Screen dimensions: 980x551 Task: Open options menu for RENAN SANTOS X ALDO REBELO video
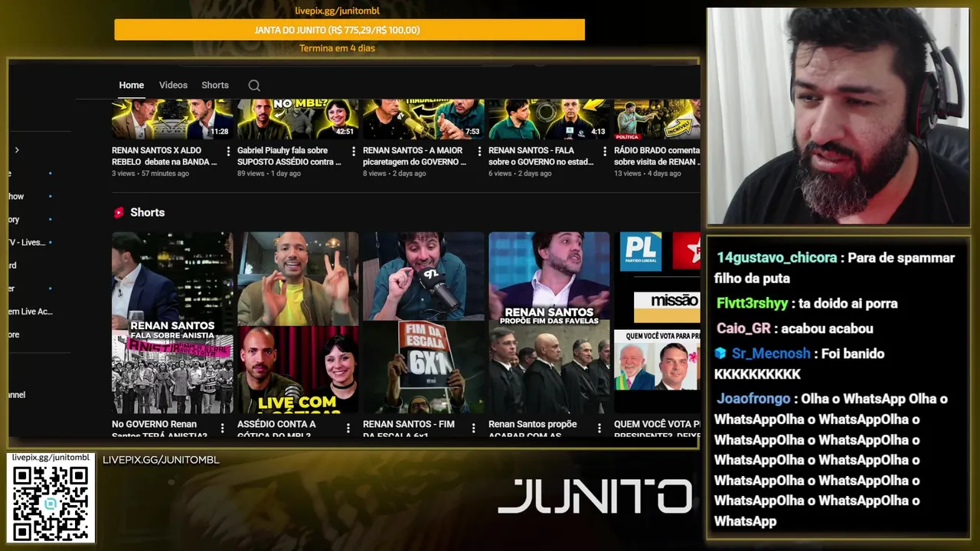coord(228,152)
